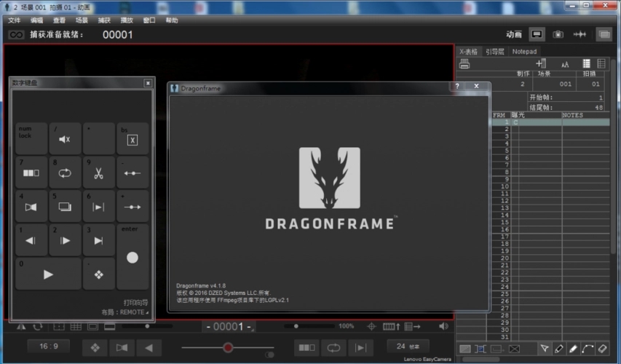Image resolution: width=621 pixels, height=364 pixels.
Task: Toggle loop playback in bottom toolbar
Action: pos(334,347)
